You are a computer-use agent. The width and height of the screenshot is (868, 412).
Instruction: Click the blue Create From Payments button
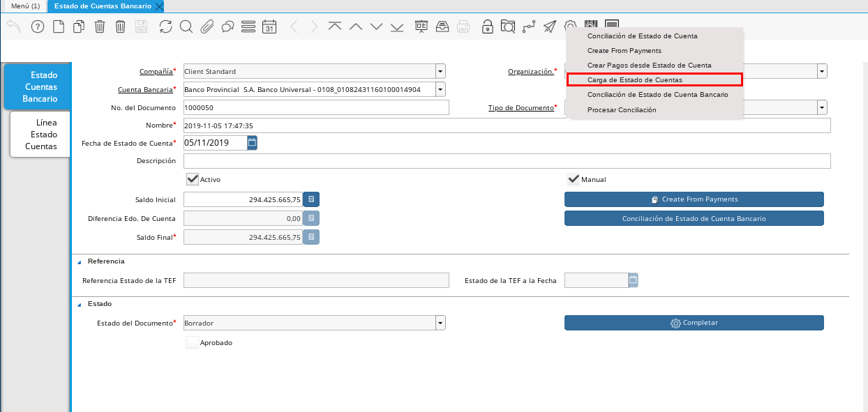tap(694, 199)
